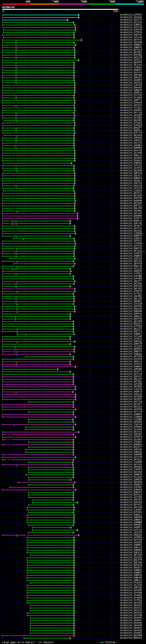The height and width of the screenshot is (644, 146).
Task: Select label UniRef100_A9NZR0
Action: 131,367
